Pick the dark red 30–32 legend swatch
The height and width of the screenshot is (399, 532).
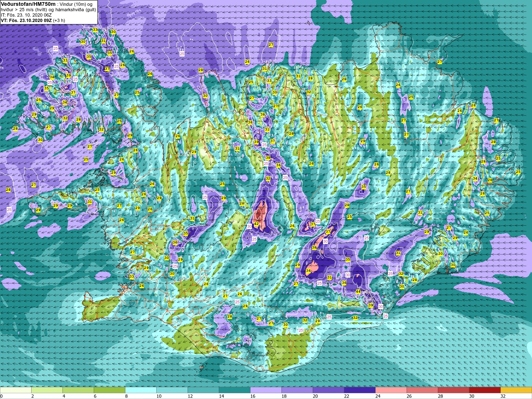pyautogui.click(x=485, y=390)
